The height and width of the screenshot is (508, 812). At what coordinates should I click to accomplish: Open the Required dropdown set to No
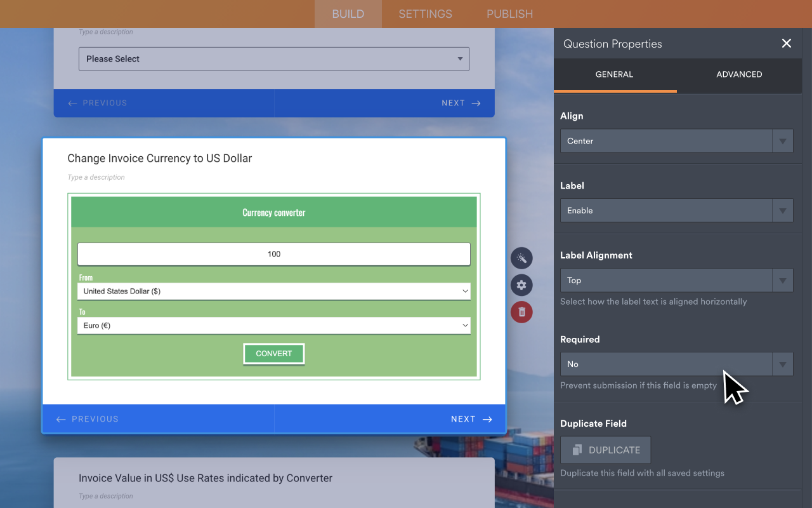676,364
